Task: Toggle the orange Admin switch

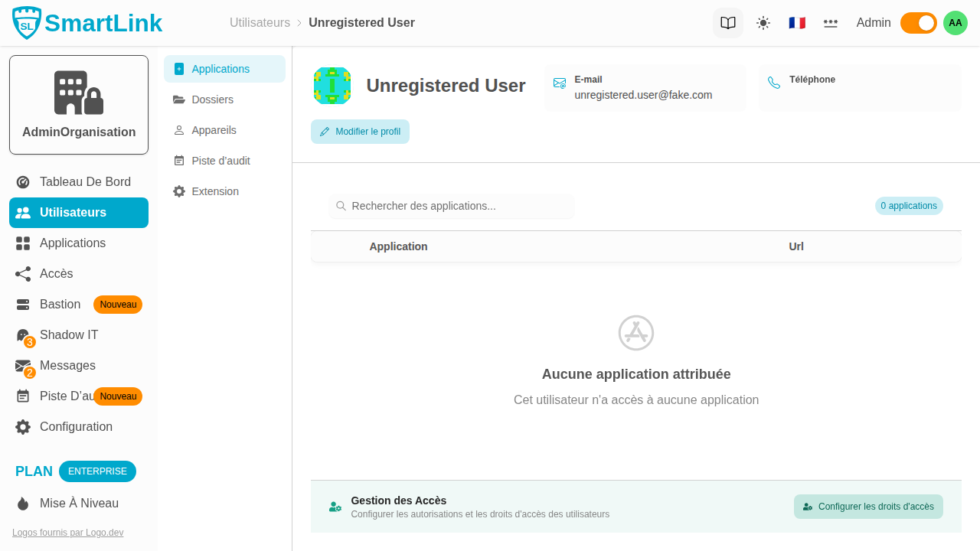Action: tap(918, 23)
